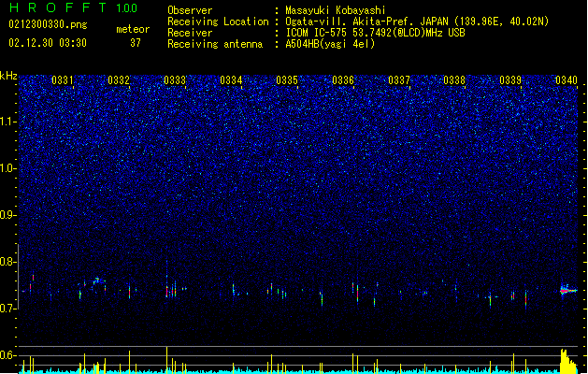
Task: Click the meteor count value 37
Action: point(136,43)
